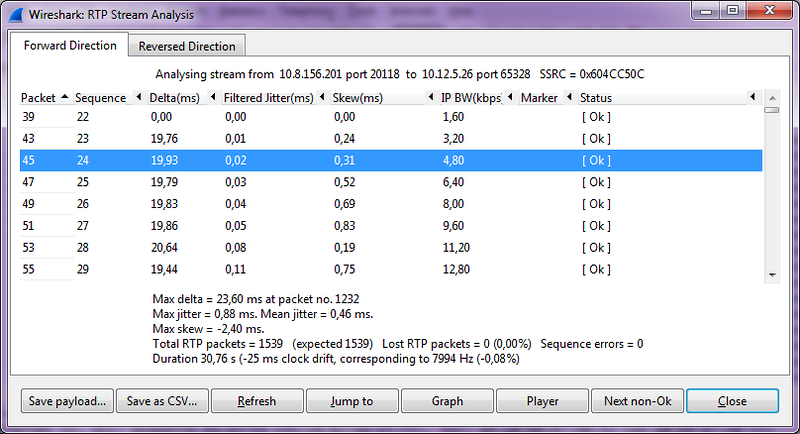Click the Wireshark shark fin title icon
The image size is (800, 434).
tap(16, 14)
